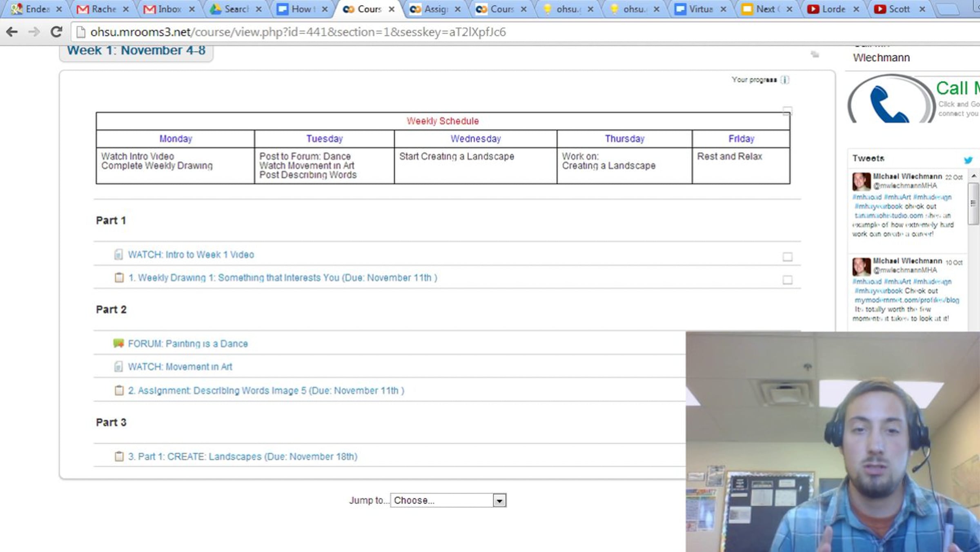This screenshot has height=552, width=980.
Task: Click the Weekly Drawing 1 assignment clipboard icon
Action: (119, 278)
